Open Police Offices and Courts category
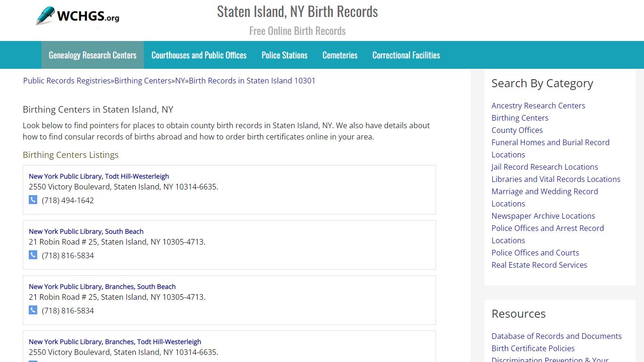 point(535,253)
